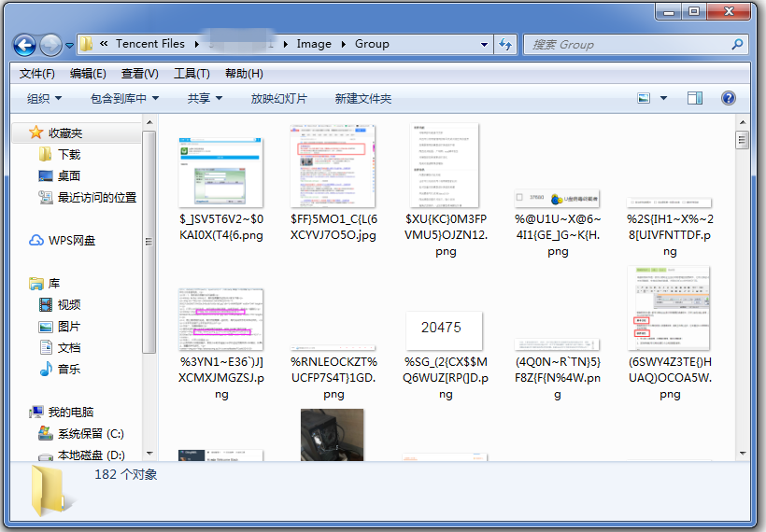Image resolution: width=766 pixels, height=532 pixels.
Task: Select 我的电脑 in navigation pane
Action: click(70, 413)
